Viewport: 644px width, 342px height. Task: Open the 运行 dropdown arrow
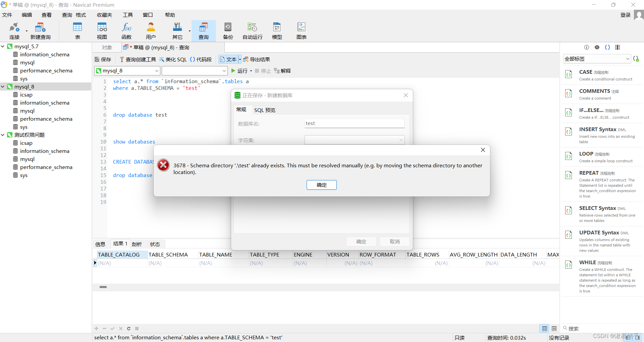[251, 71]
